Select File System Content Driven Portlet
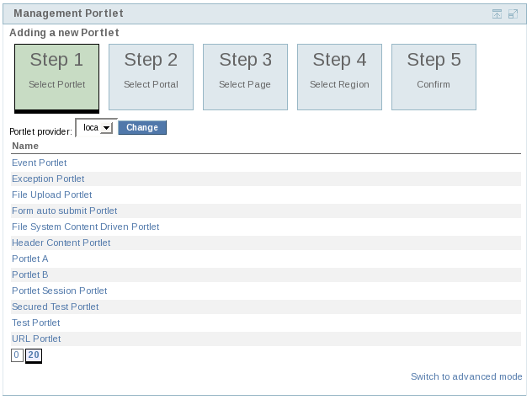This screenshot has width=532, height=400. 85,227
